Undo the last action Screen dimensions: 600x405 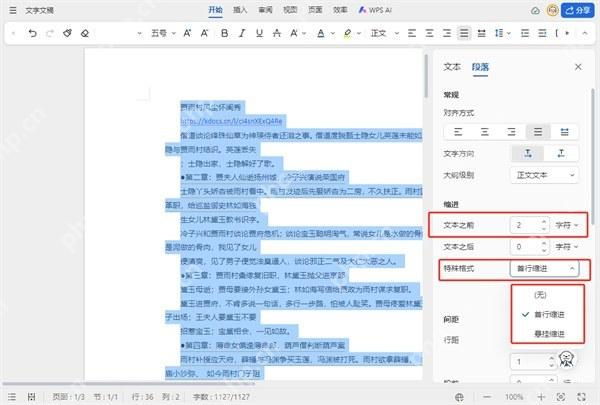(33, 33)
